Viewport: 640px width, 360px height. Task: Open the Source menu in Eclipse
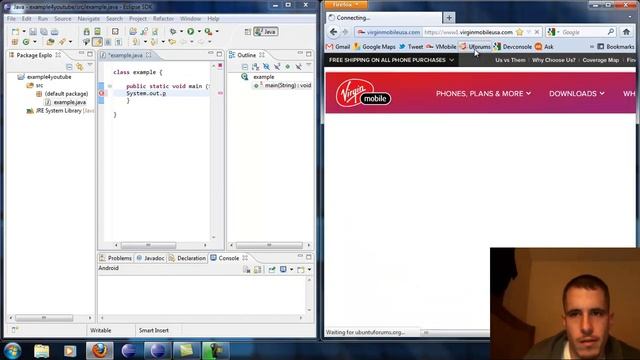[x=62, y=19]
